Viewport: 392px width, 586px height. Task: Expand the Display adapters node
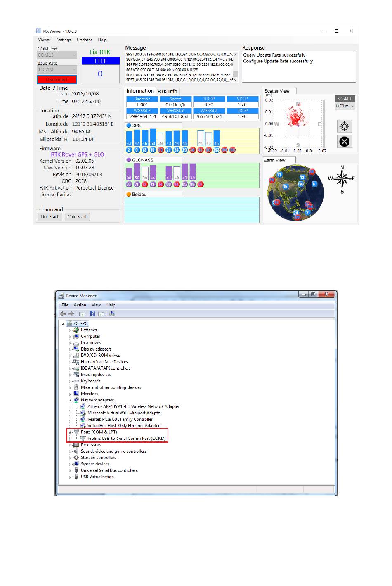[70, 349]
